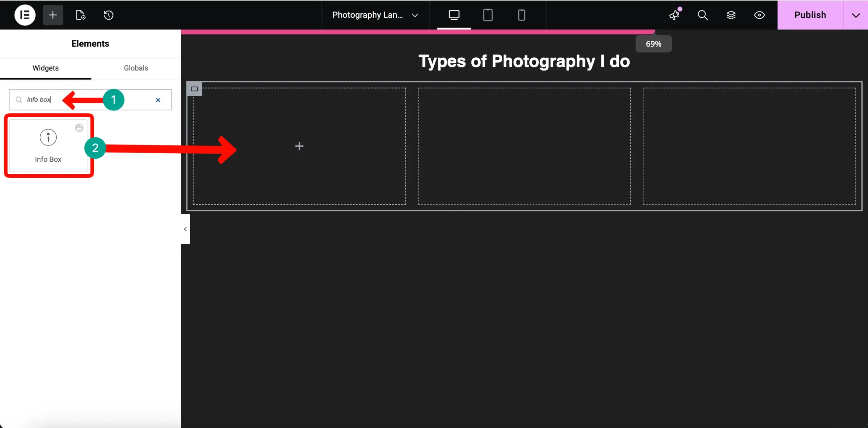Image resolution: width=868 pixels, height=428 pixels.
Task: Switch to Tablet responsive mode
Action: pyautogui.click(x=488, y=15)
